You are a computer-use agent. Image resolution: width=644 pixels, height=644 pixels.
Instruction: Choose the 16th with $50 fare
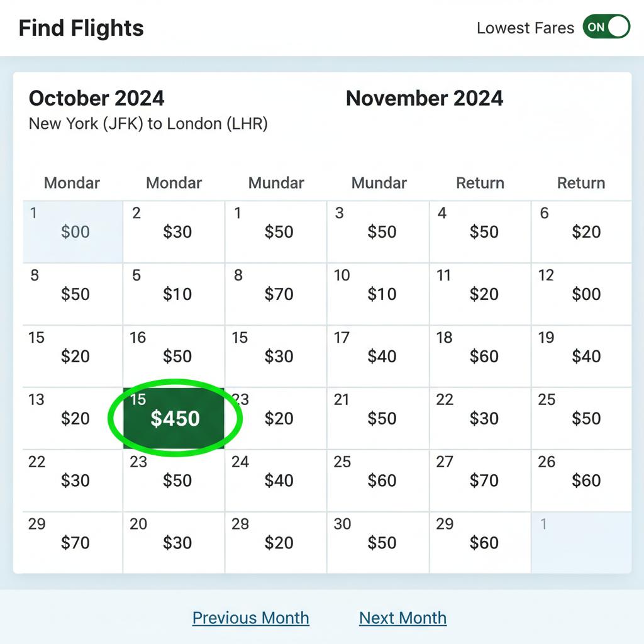(174, 356)
